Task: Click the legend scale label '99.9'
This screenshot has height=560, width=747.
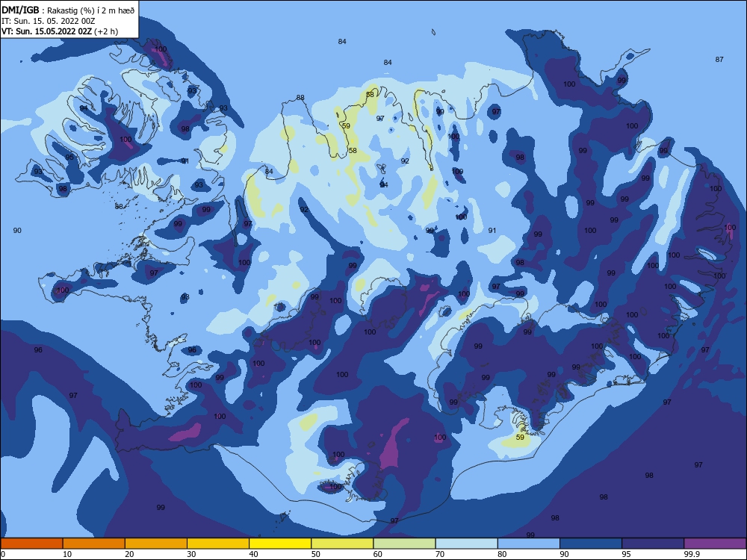Action: pyautogui.click(x=692, y=554)
